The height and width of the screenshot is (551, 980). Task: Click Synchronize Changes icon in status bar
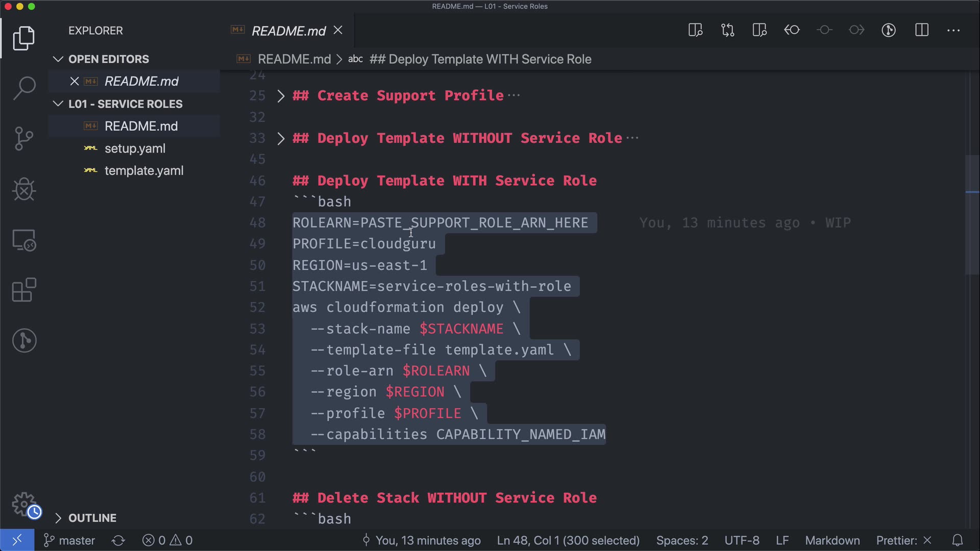pos(118,540)
